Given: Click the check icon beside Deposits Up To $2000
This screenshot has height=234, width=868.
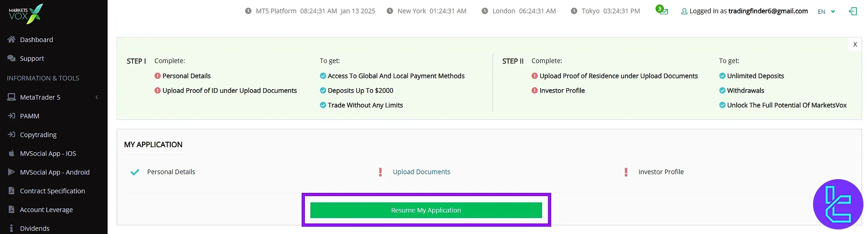Looking at the screenshot, I should (x=323, y=90).
